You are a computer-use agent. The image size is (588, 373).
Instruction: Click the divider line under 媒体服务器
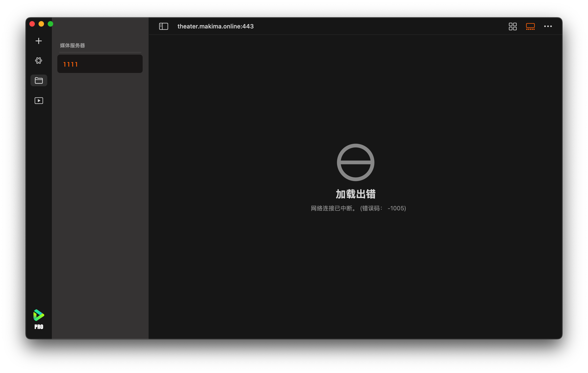tap(100, 52)
